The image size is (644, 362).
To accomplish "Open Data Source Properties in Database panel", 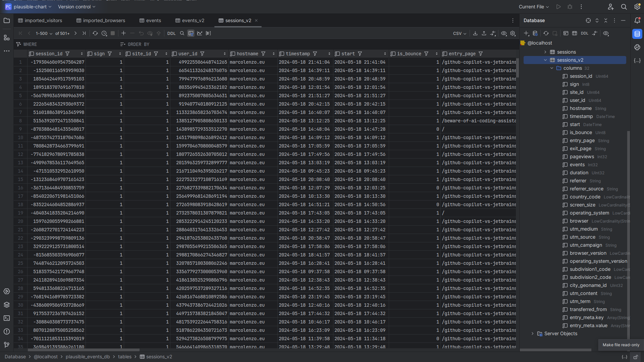I will point(535,34).
